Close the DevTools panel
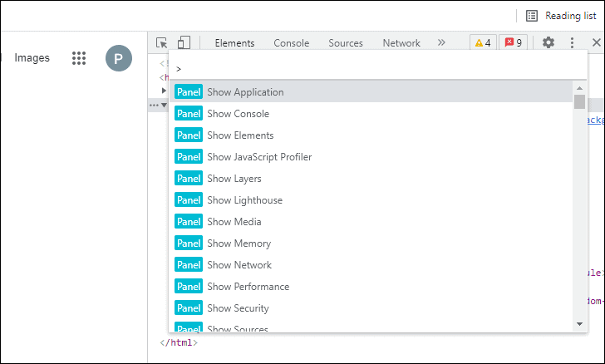This screenshot has height=364, width=605. click(x=597, y=42)
